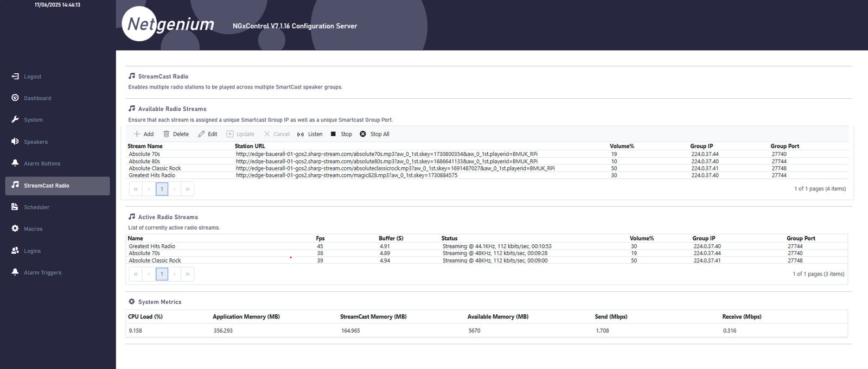
Task: Click the absolute80s.mp3 station URL
Action: [387, 161]
